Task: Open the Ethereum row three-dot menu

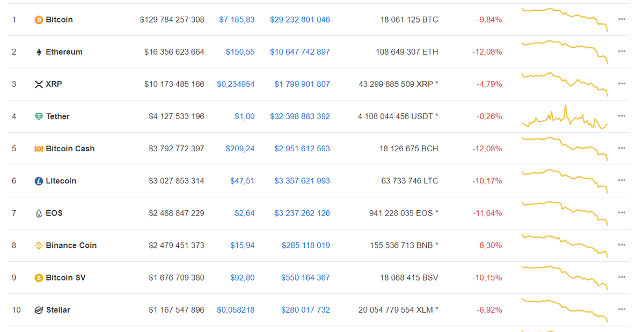Action: click(x=621, y=51)
